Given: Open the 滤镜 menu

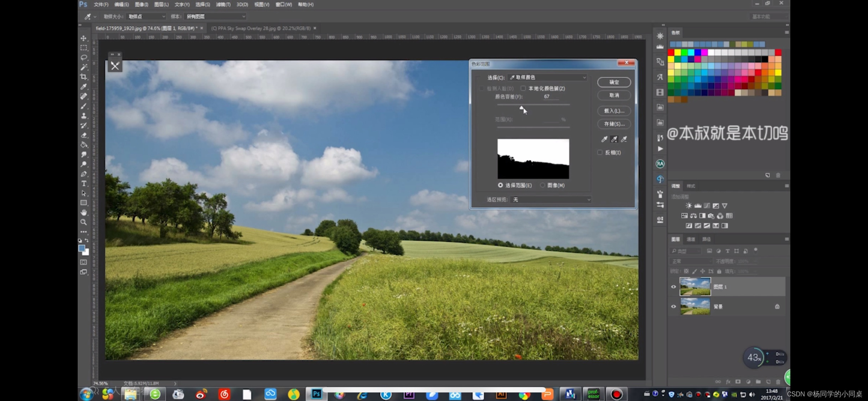Looking at the screenshot, I should pyautogui.click(x=223, y=5).
